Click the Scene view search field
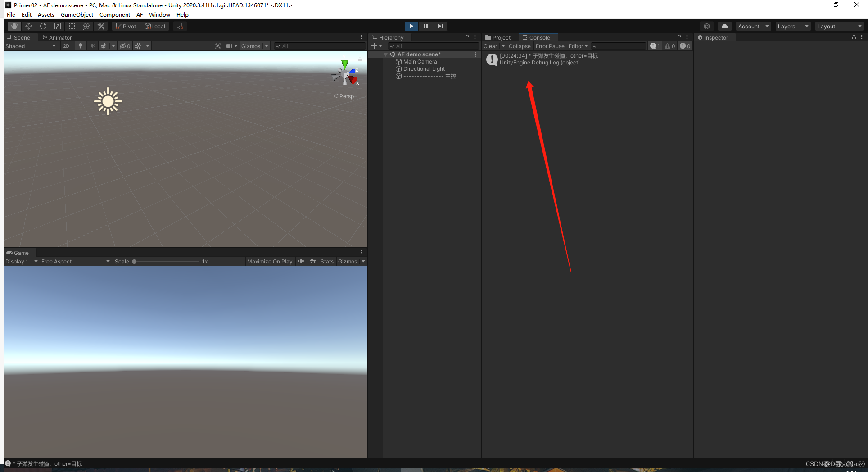Screen dimensions: 868x472 click(x=320, y=46)
